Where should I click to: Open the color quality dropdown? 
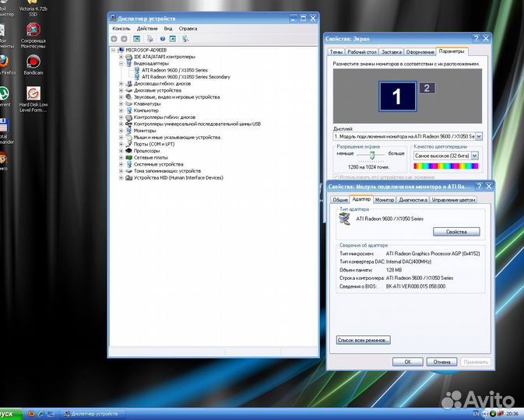pos(475,156)
